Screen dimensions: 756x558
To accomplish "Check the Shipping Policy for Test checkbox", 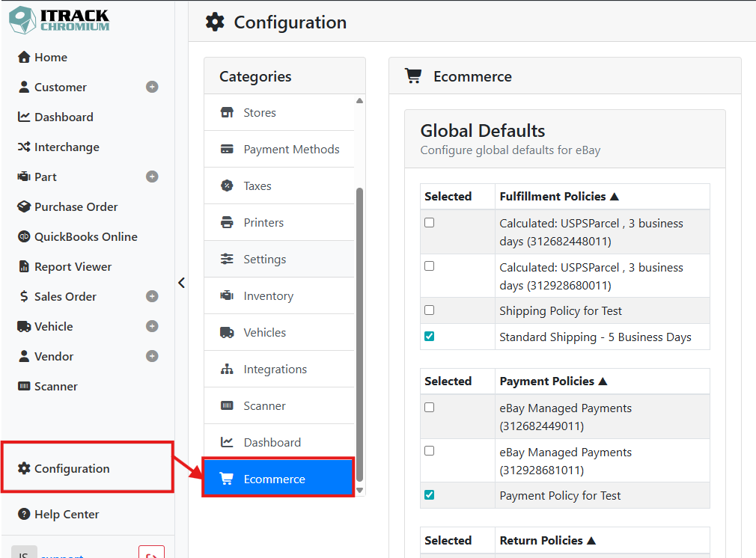I will pyautogui.click(x=429, y=310).
